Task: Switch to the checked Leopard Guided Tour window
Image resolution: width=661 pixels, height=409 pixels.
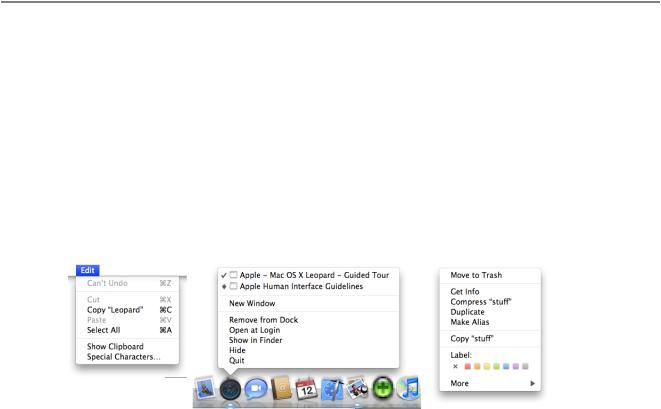Action: pos(308,275)
